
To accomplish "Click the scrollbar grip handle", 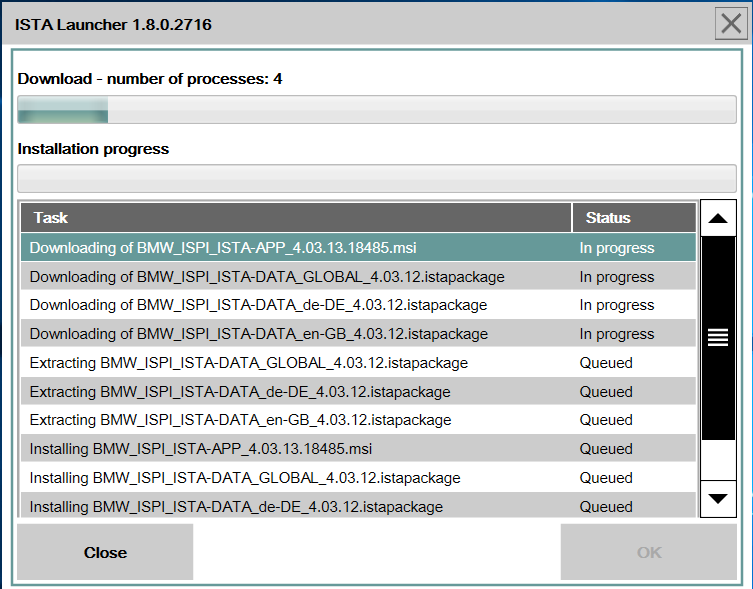I will click(718, 337).
